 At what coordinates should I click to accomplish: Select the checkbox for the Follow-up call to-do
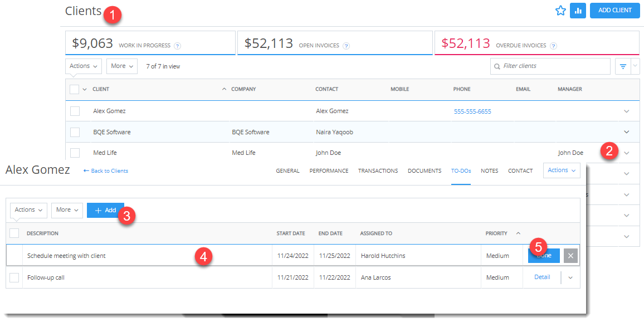pos(14,277)
